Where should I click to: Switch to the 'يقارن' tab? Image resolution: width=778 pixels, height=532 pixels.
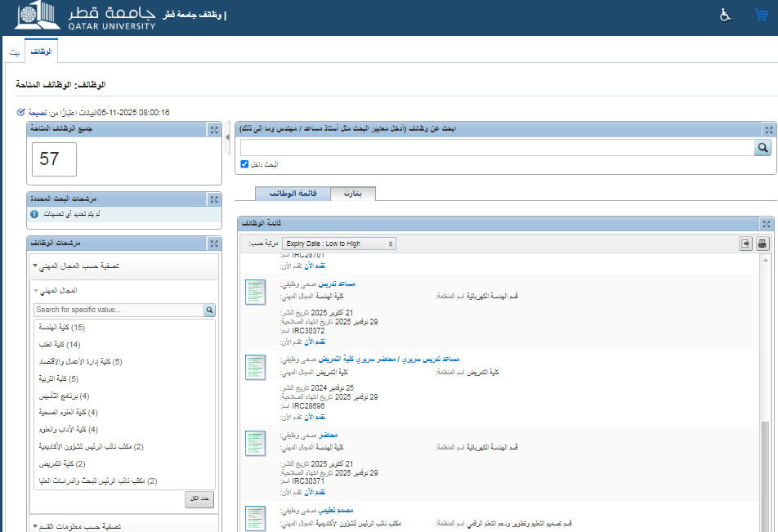pos(352,193)
